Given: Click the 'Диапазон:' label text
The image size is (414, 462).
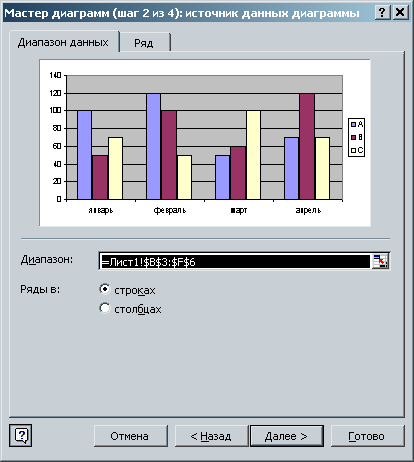Looking at the screenshot, I should click(47, 260).
